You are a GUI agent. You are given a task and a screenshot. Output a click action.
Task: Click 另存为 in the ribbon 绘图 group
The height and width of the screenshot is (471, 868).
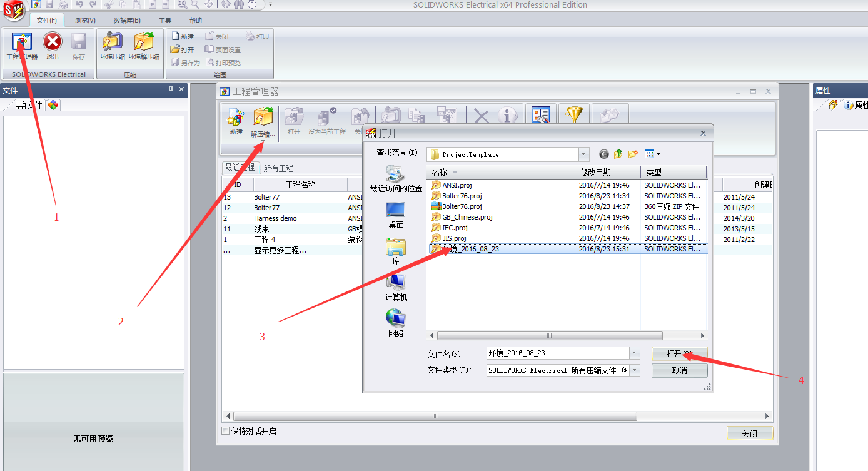(x=186, y=63)
